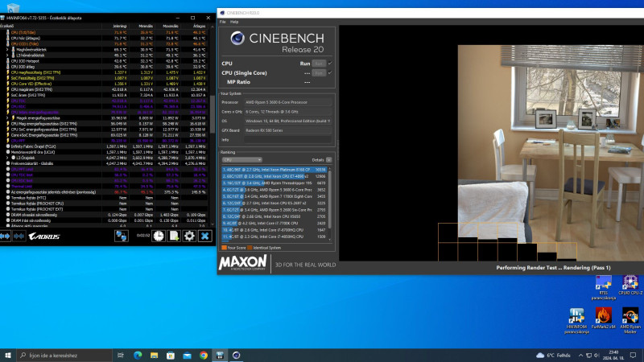
Task: Click the Info input field in Cinebench
Action: 287,140
